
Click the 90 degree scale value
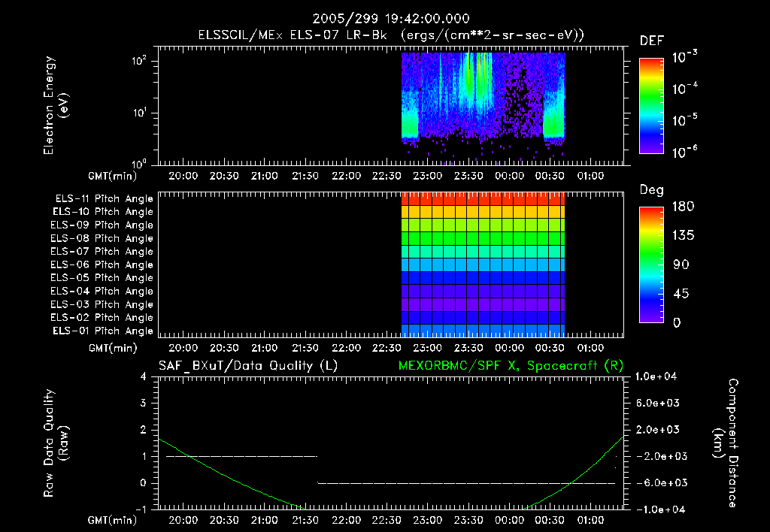click(x=681, y=264)
